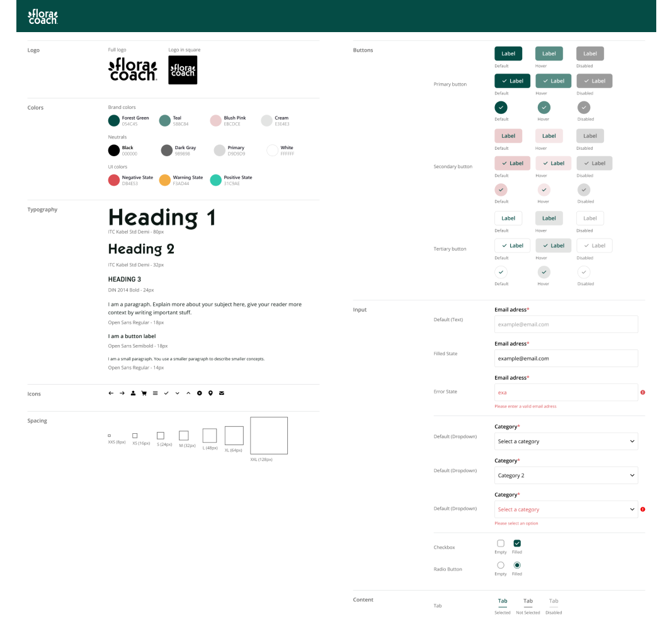Select the Blush Pink color swatch
The image size is (672, 629).
pyautogui.click(x=216, y=121)
